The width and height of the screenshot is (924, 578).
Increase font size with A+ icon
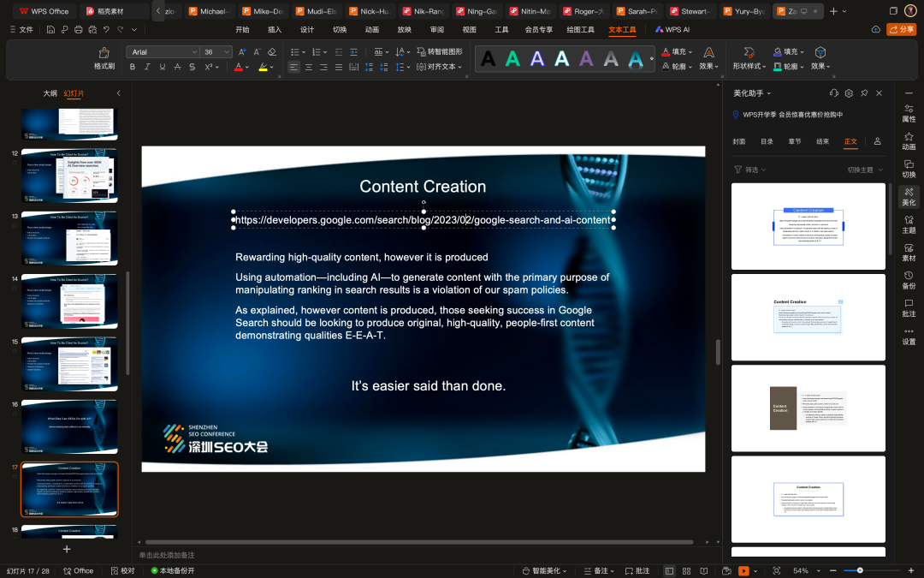pos(242,52)
